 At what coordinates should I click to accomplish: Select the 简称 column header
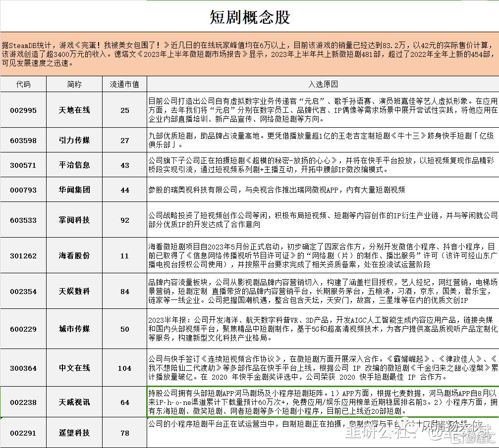coord(74,84)
